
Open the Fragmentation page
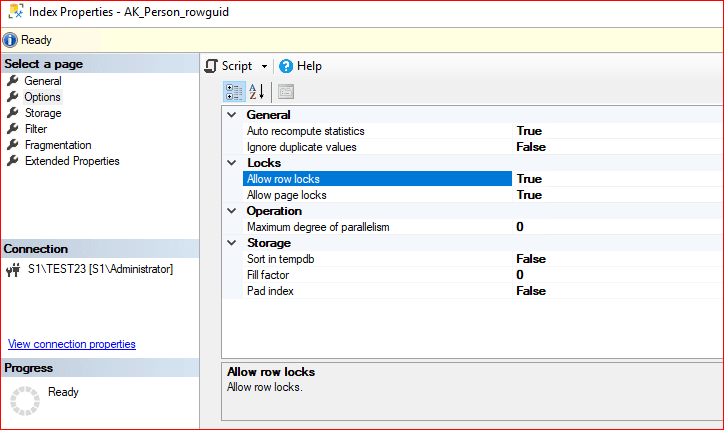[x=58, y=145]
